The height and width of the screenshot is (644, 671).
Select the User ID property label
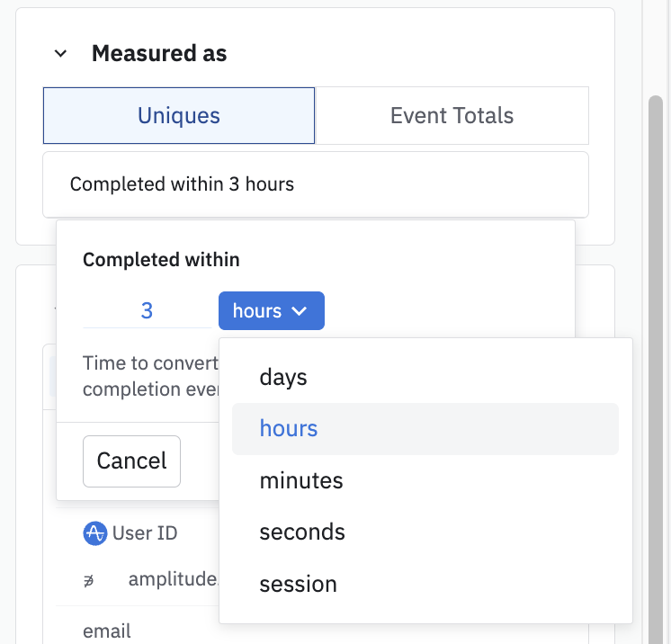[x=145, y=533]
